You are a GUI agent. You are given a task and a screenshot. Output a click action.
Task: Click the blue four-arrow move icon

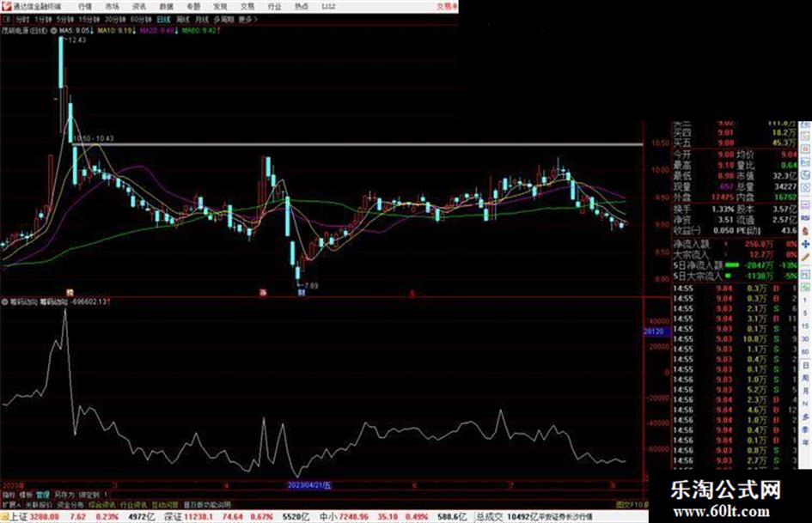tap(805, 243)
